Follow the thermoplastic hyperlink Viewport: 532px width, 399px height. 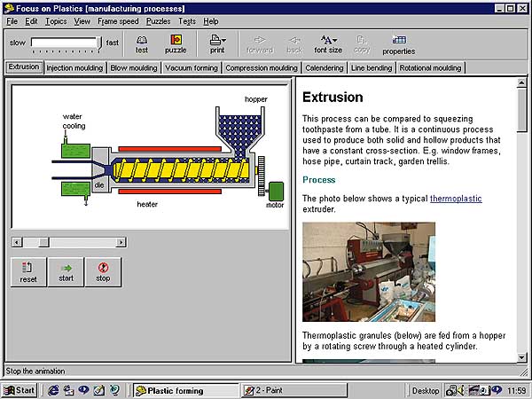[456, 199]
